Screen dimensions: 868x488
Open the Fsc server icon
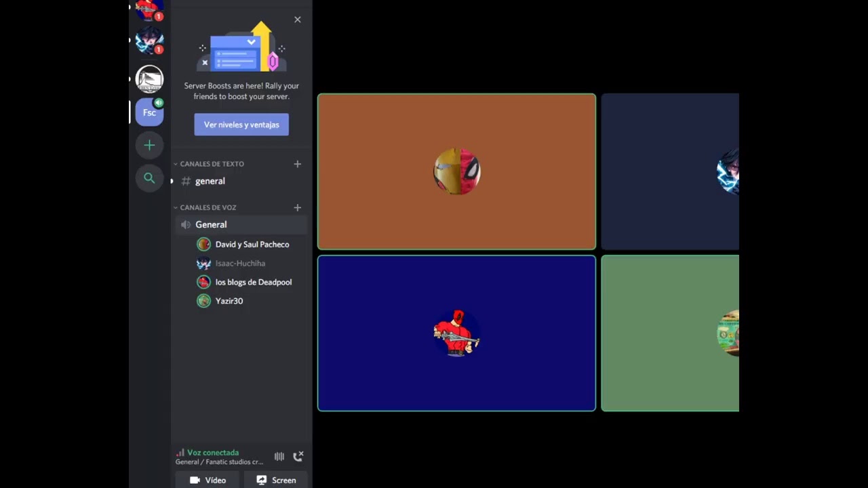point(149,113)
